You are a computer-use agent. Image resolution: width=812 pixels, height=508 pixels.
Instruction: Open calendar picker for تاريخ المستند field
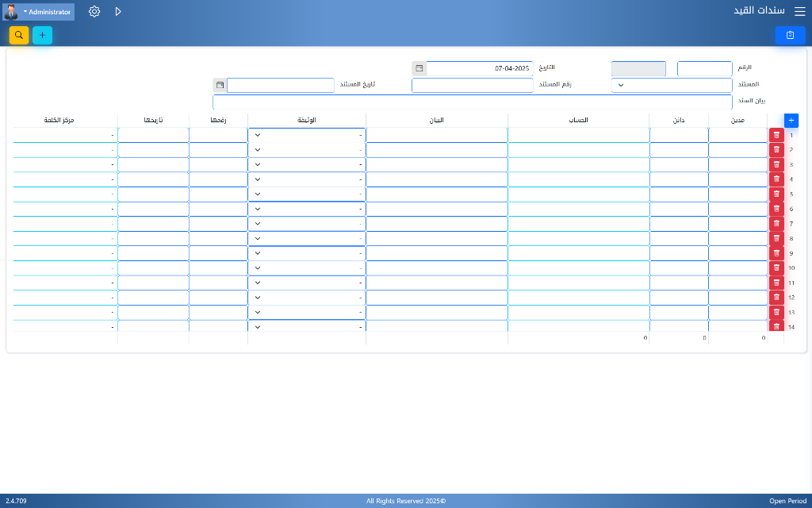220,85
